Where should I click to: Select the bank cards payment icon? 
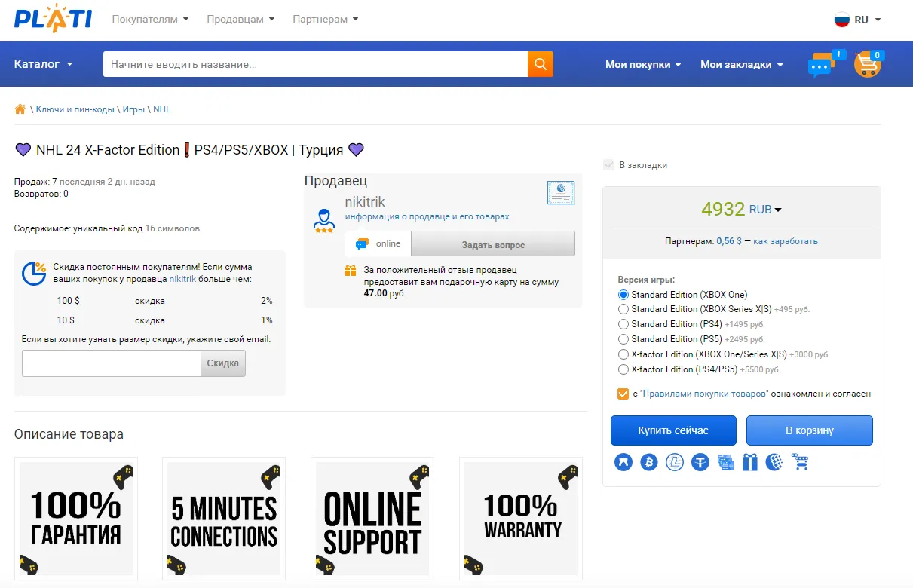pyautogui.click(x=726, y=462)
